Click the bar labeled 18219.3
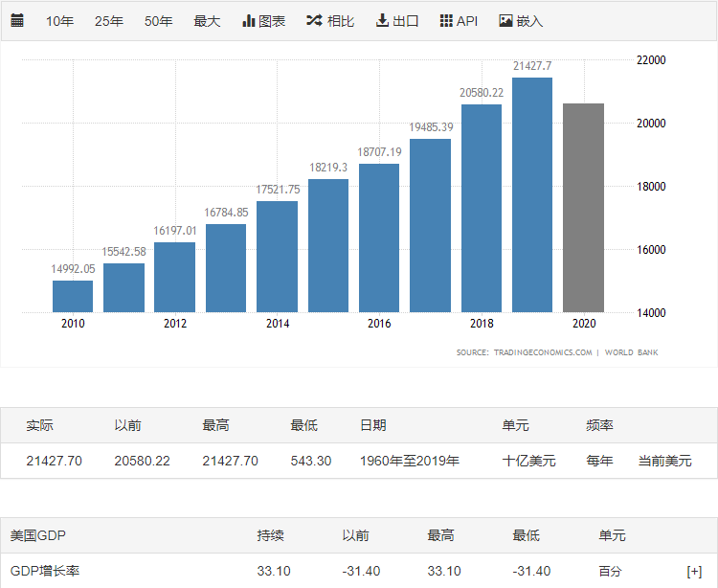718x588 pixels. 328,245
